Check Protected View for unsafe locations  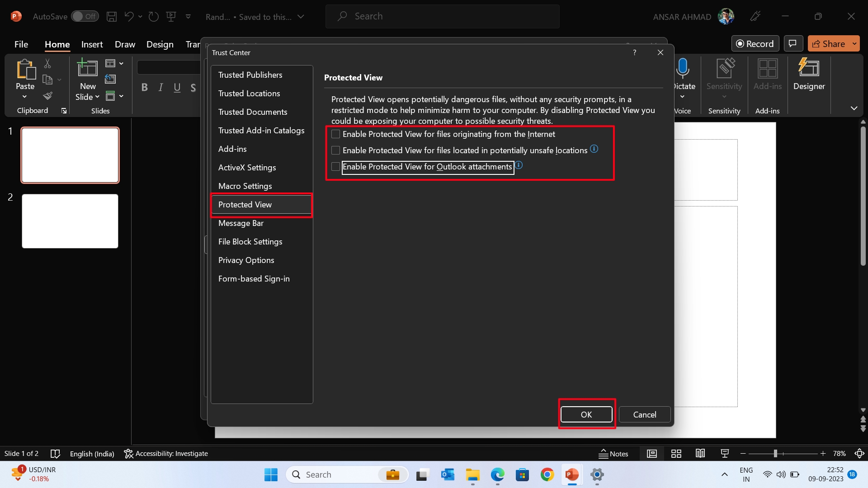click(335, 150)
